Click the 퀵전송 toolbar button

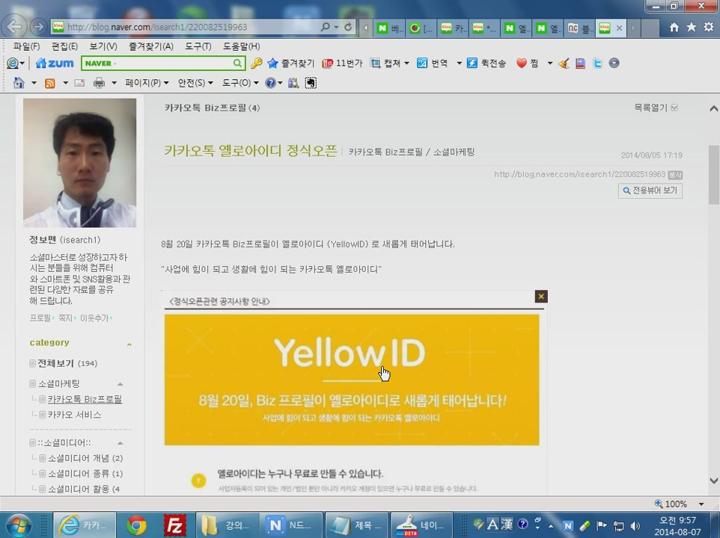486,63
